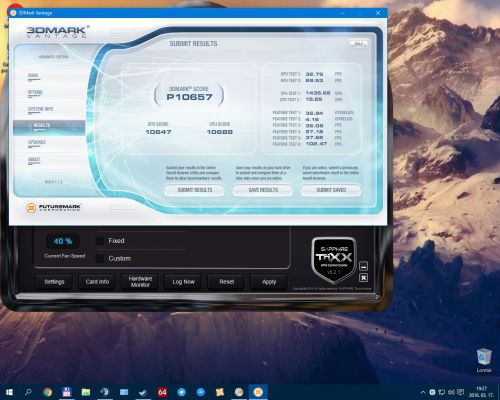
Task: Close the 3DMark Vantage window
Action: pyautogui.click(x=378, y=13)
